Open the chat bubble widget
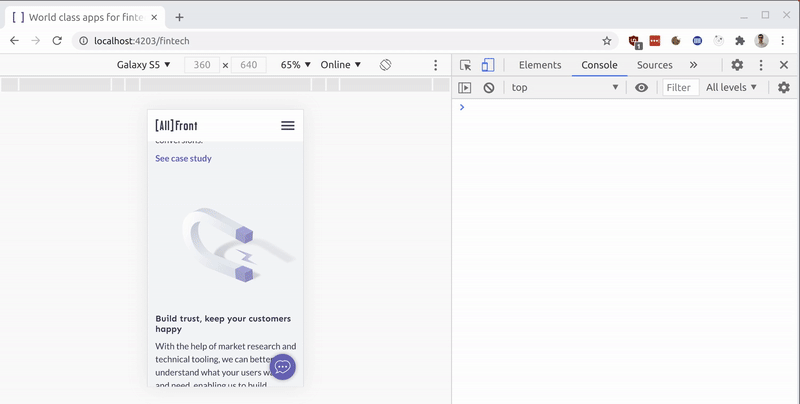Screen dimensions: 800x404 pyautogui.click(x=283, y=367)
